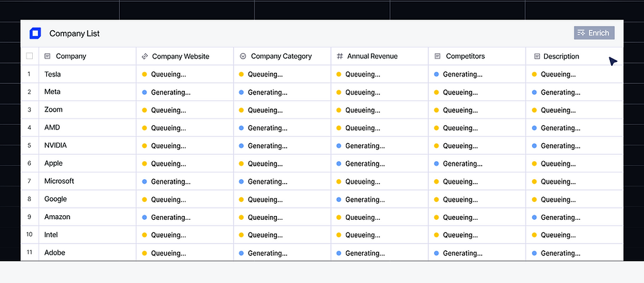This screenshot has width=644, height=283.
Task: Click row number 1 for Tesla
Action: point(29,74)
